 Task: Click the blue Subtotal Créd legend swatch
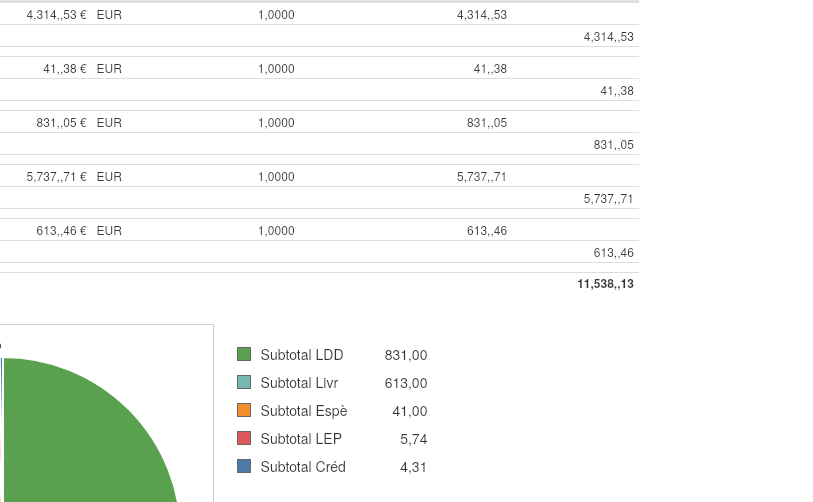[x=244, y=466]
